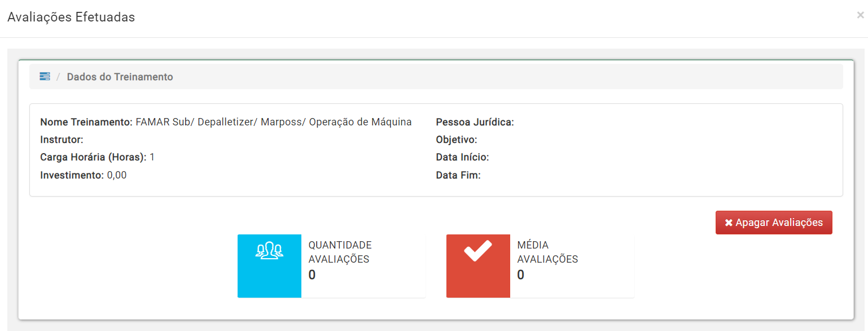
Task: Click the Média Avaliações value zero
Action: coord(521,275)
